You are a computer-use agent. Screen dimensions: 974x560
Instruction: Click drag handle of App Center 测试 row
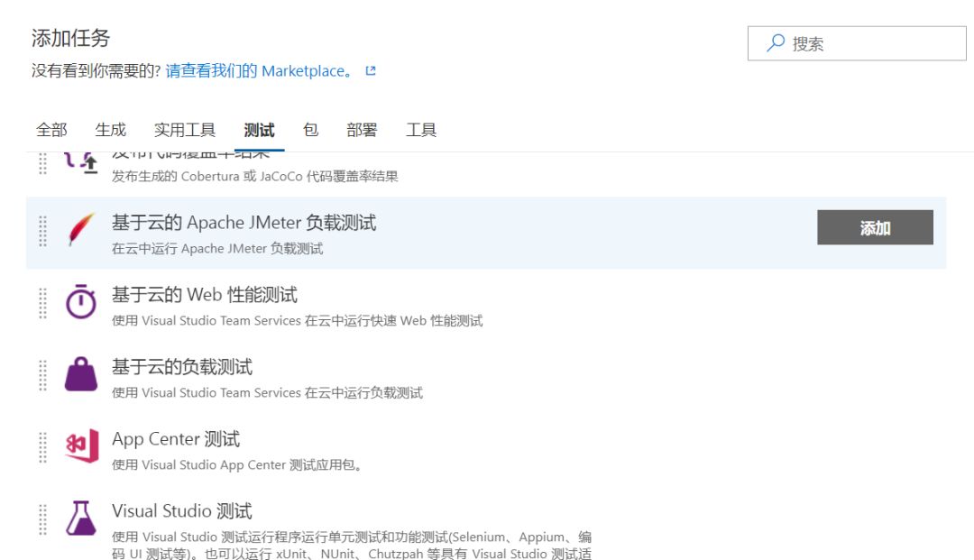43,447
